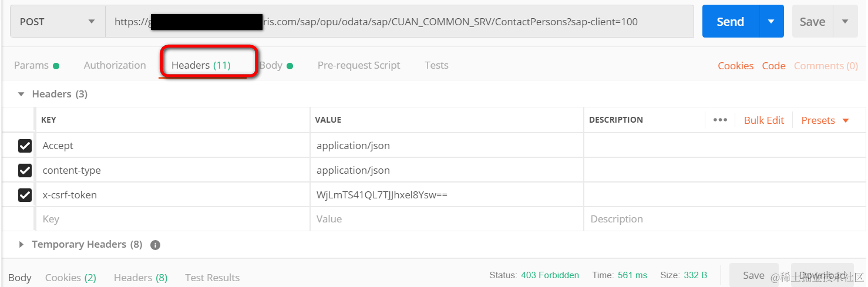Uncheck the Accept header checkbox

pyautogui.click(x=25, y=146)
